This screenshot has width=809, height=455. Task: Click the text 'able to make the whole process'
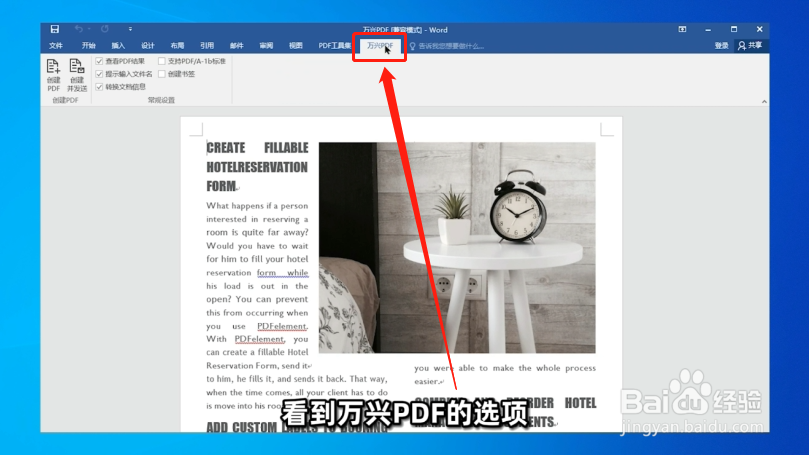point(527,368)
